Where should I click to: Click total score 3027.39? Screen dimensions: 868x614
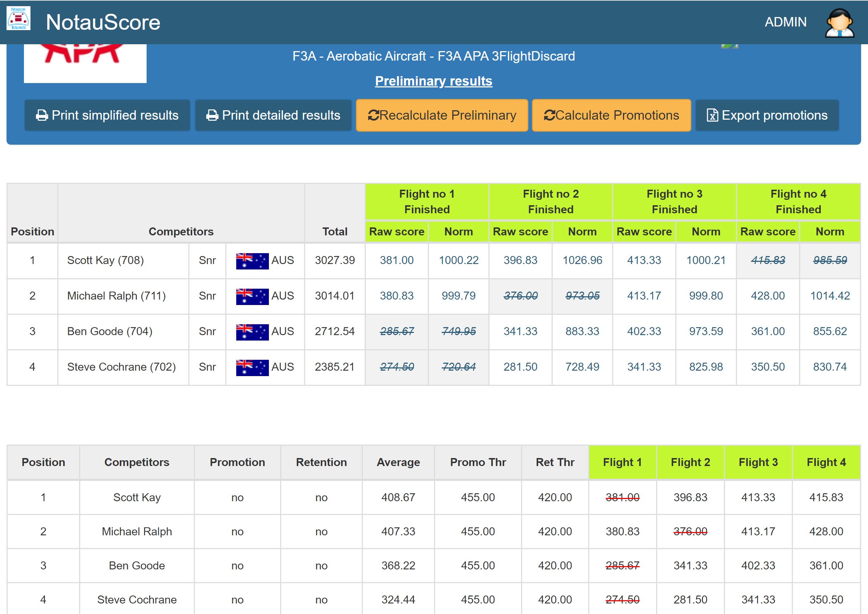335,260
